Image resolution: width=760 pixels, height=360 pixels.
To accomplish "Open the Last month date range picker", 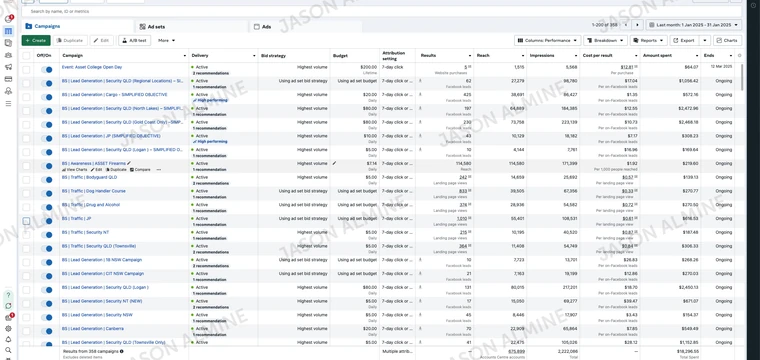I will click(x=694, y=25).
